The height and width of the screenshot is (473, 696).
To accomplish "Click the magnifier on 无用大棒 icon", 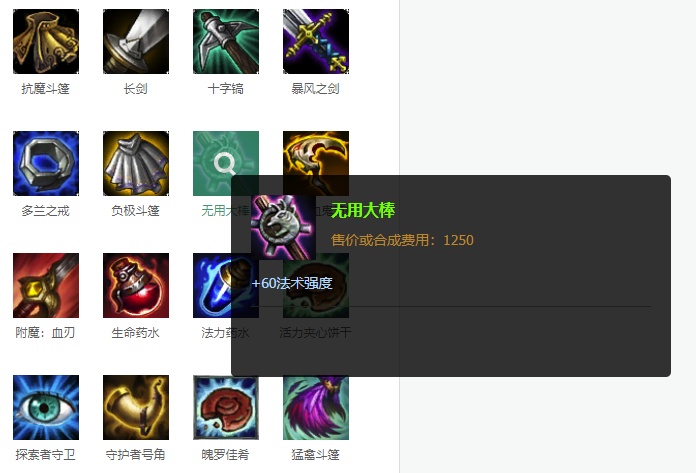I will coord(225,163).
